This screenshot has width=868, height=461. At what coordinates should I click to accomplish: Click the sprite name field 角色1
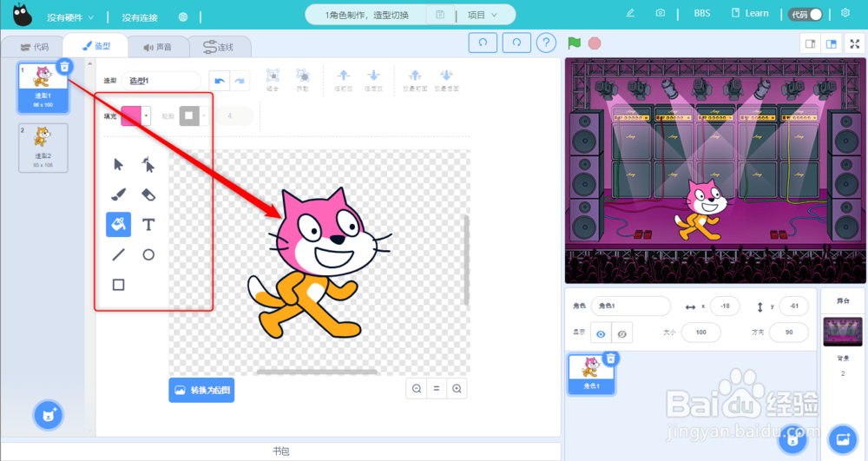(x=630, y=306)
